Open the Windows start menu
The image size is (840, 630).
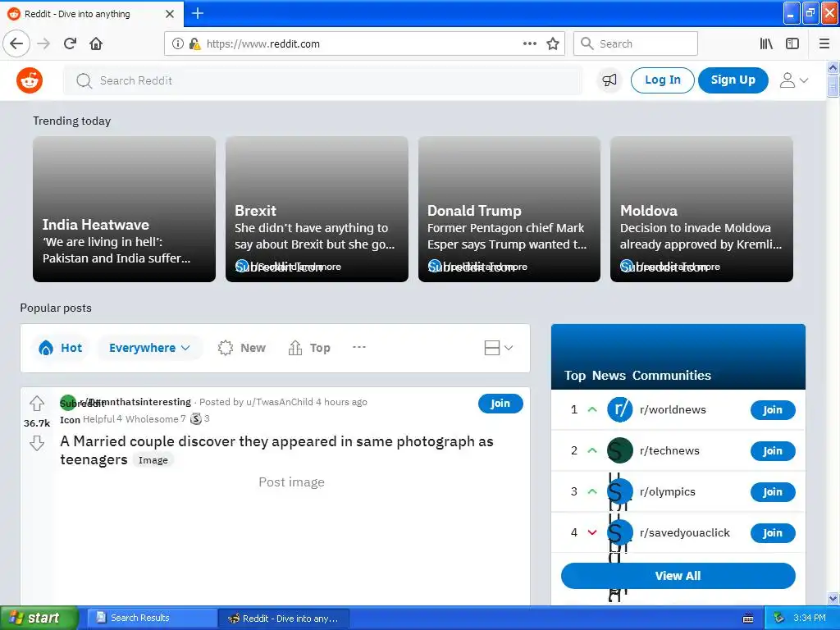[39, 619]
